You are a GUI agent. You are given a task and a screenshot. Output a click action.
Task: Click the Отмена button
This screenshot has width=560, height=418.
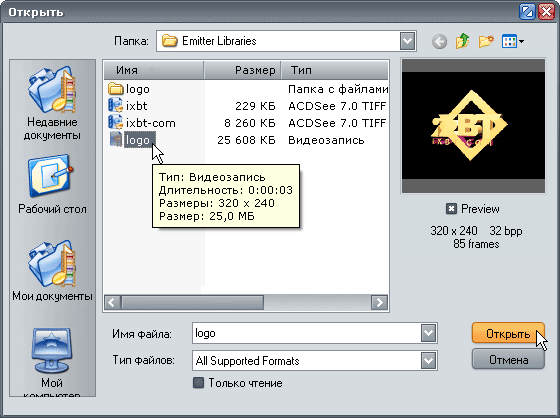pos(508,359)
